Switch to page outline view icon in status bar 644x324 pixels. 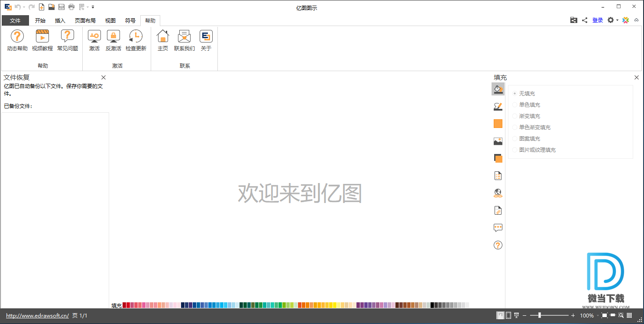pyautogui.click(x=508, y=315)
